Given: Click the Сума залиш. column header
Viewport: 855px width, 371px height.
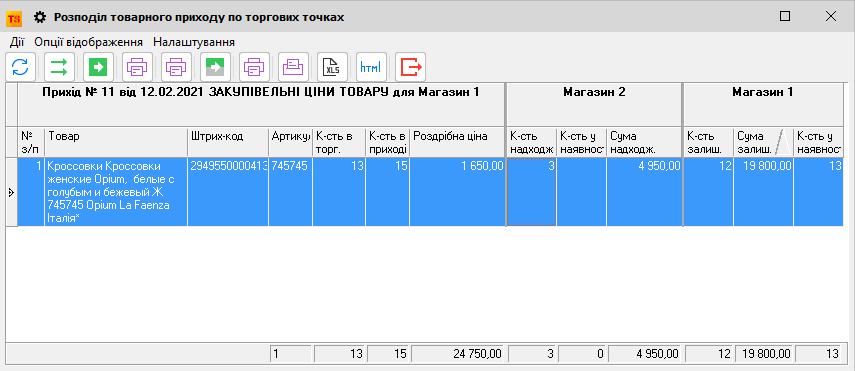Looking at the screenshot, I should coord(763,142).
